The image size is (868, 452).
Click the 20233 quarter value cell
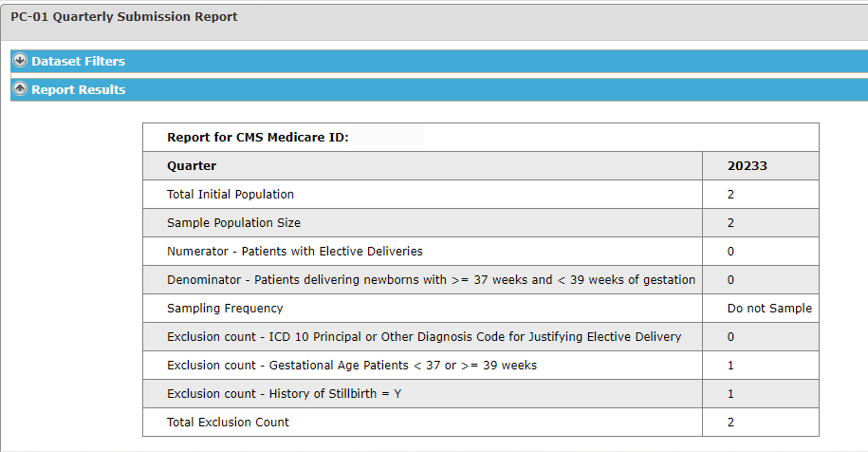pos(760,165)
